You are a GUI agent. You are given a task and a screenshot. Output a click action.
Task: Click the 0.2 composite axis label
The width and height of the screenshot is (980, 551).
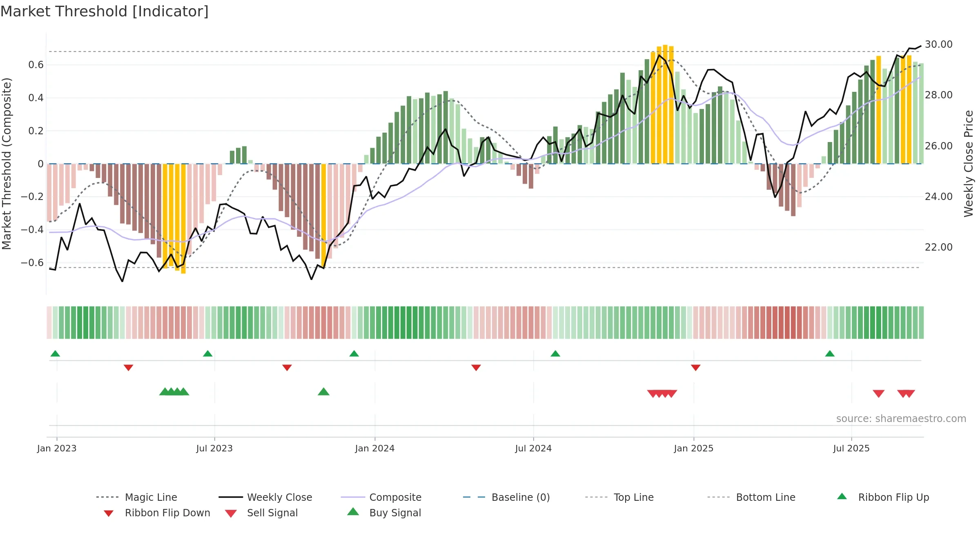36,131
